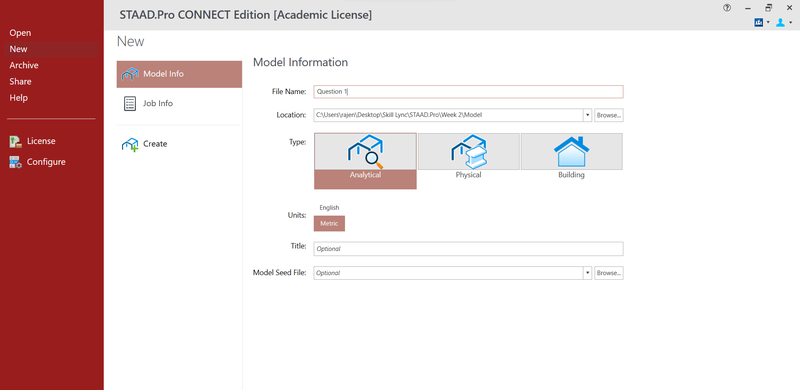Open the user account profile icon

click(781, 22)
